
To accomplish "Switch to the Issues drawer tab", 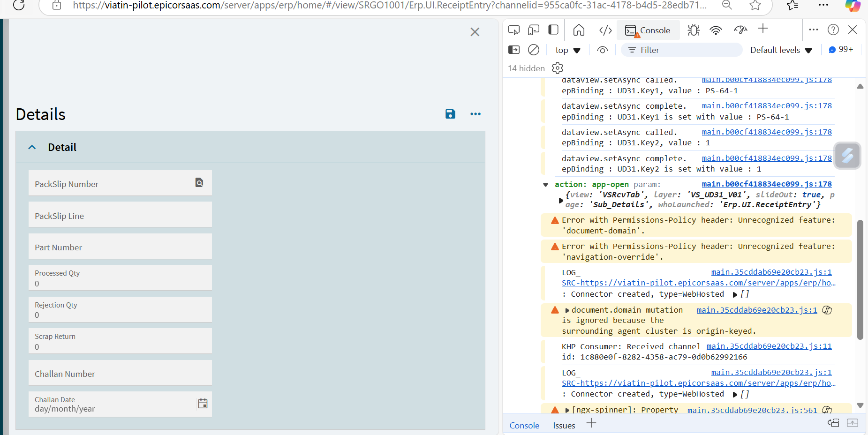I will tap(564, 425).
